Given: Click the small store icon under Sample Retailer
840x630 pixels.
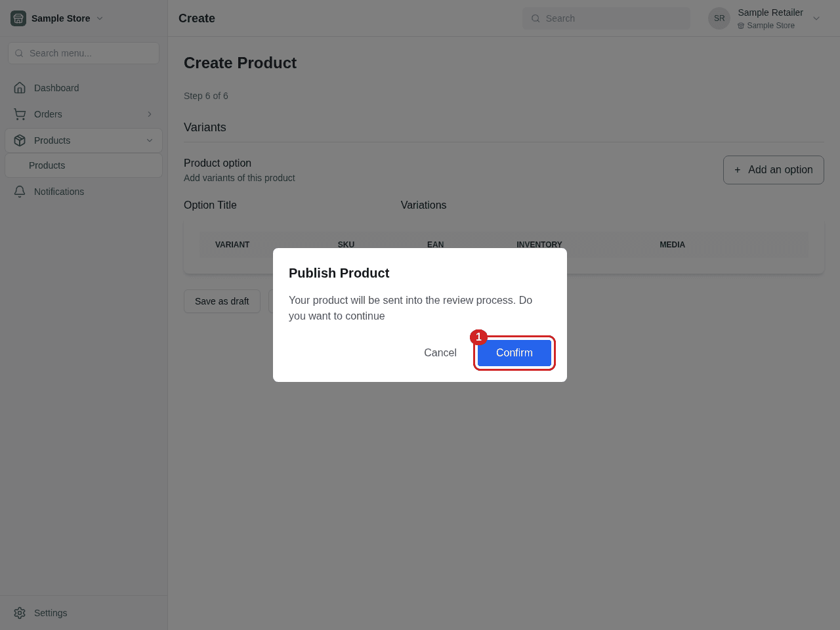Looking at the screenshot, I should 741,26.
